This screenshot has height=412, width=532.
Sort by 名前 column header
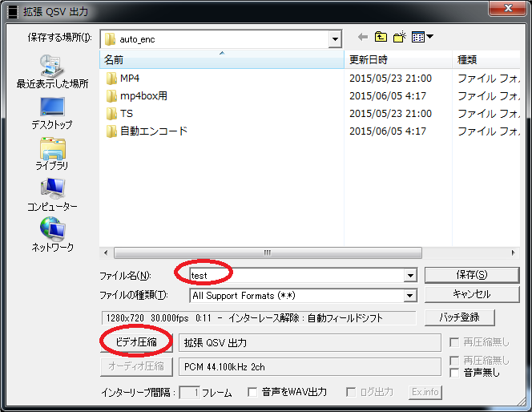222,60
